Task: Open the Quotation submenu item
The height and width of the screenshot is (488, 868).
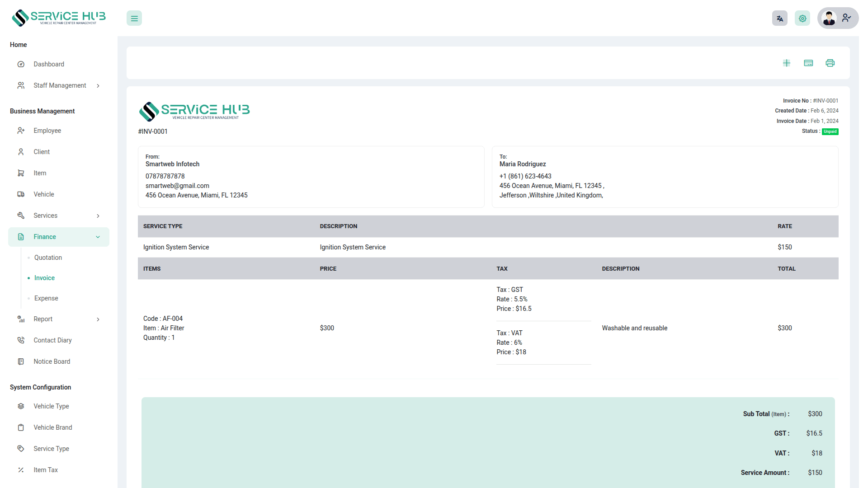Action: coord(48,258)
